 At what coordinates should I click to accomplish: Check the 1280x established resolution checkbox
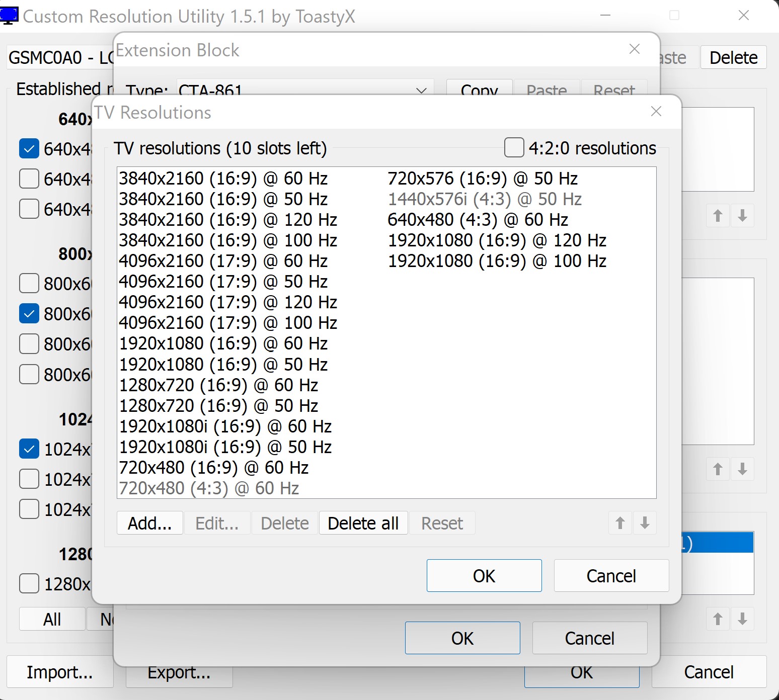(29, 583)
